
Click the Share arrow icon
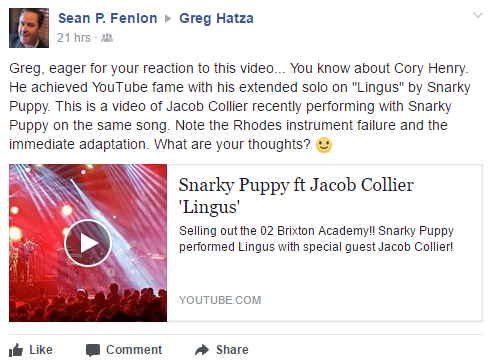(202, 350)
